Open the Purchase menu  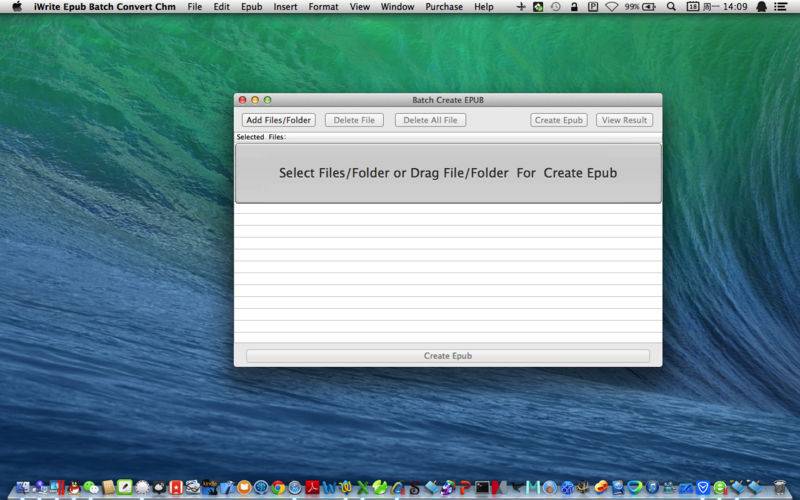(x=444, y=7)
